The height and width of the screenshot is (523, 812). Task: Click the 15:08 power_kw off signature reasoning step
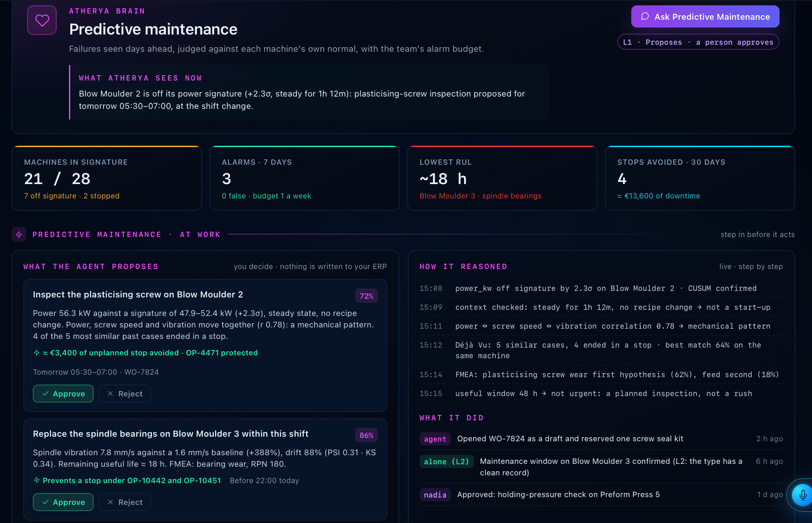601,288
